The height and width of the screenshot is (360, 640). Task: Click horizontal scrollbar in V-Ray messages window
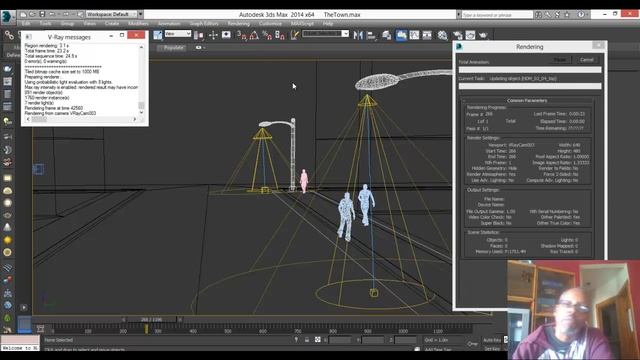pos(81,119)
